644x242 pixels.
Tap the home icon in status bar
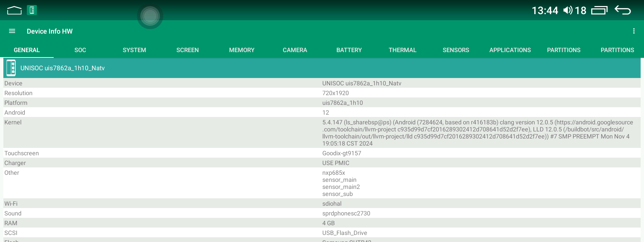(x=14, y=10)
